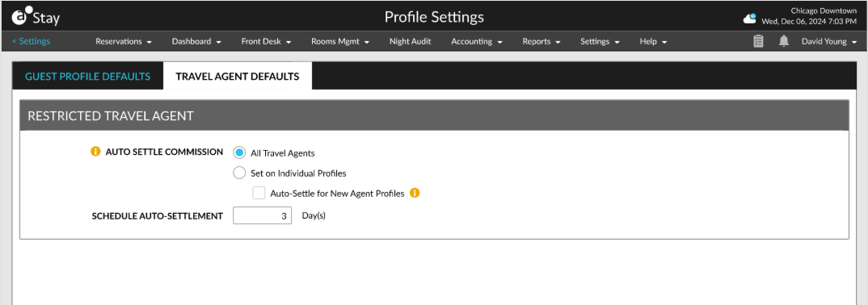This screenshot has width=868, height=305.
Task: Switch to Guest Profile Defaults tab
Action: [x=87, y=76]
